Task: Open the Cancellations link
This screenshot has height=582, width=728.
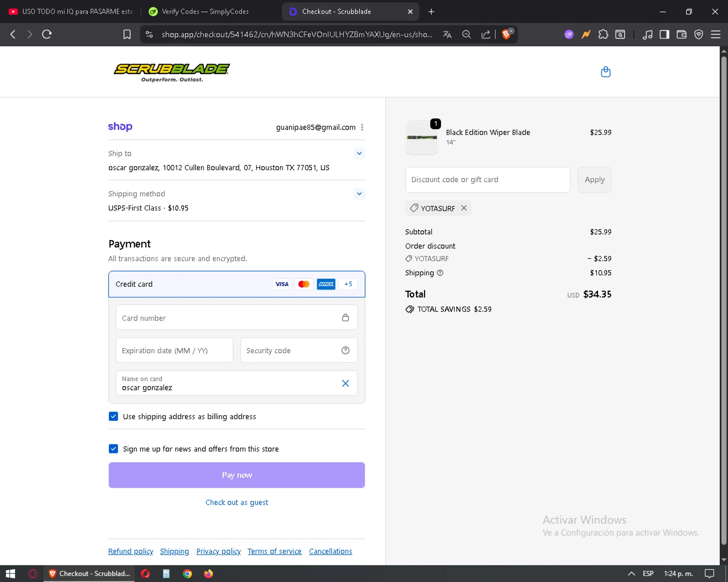Action: tap(331, 551)
